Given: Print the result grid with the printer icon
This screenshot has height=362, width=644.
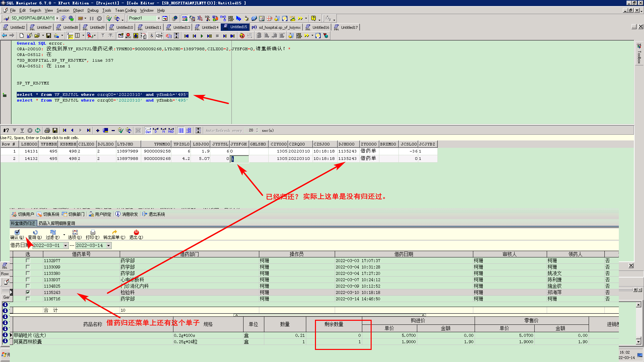Looking at the screenshot, I should (x=47, y=130).
